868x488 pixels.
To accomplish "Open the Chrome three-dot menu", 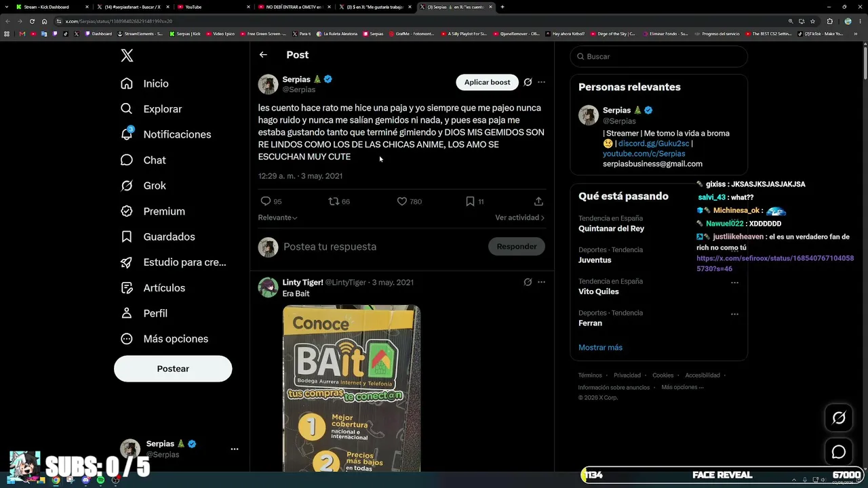I will click(x=860, y=21).
